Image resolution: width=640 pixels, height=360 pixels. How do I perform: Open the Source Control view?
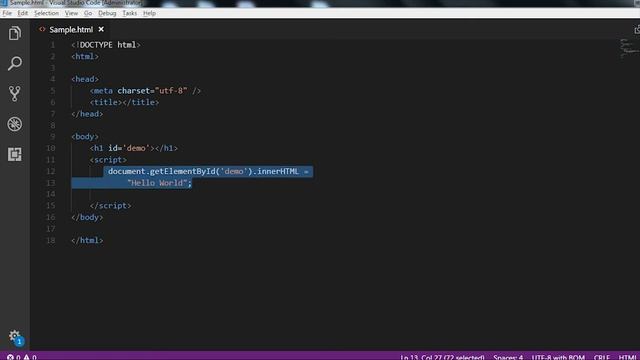pos(15,93)
